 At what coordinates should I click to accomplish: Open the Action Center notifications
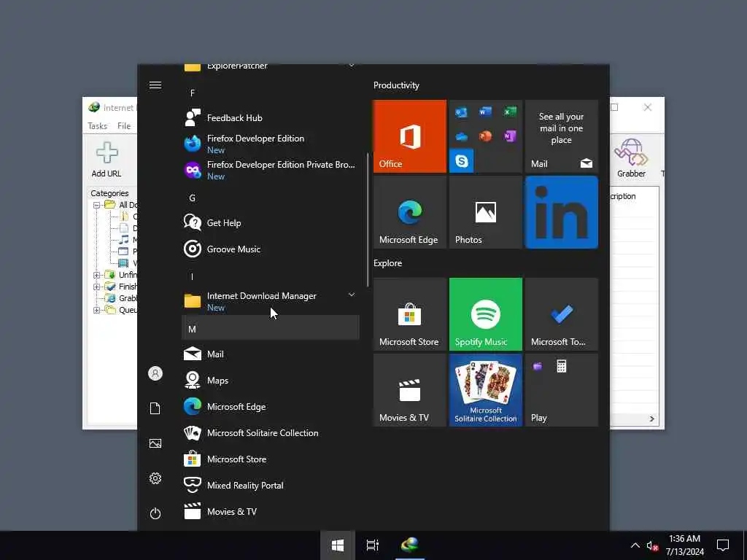tap(723, 545)
